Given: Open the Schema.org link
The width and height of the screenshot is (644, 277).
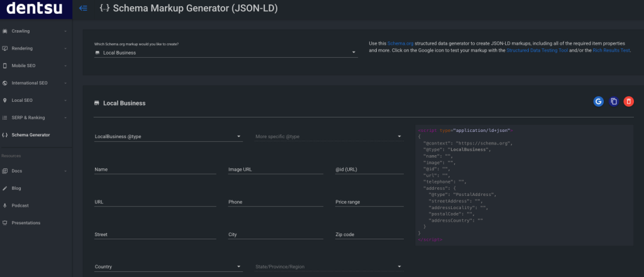Looking at the screenshot, I should [400, 43].
